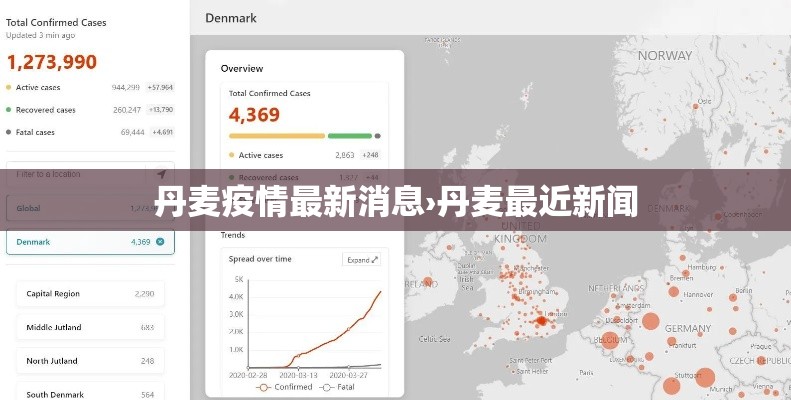Click the +248 badge in Overview card
Viewport: 791px width, 400px height.
[371, 155]
